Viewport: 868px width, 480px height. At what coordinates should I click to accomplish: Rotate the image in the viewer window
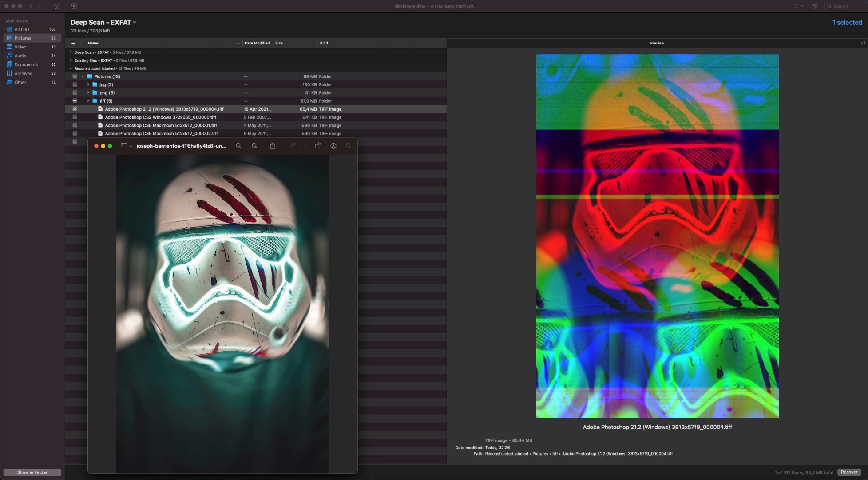click(317, 146)
